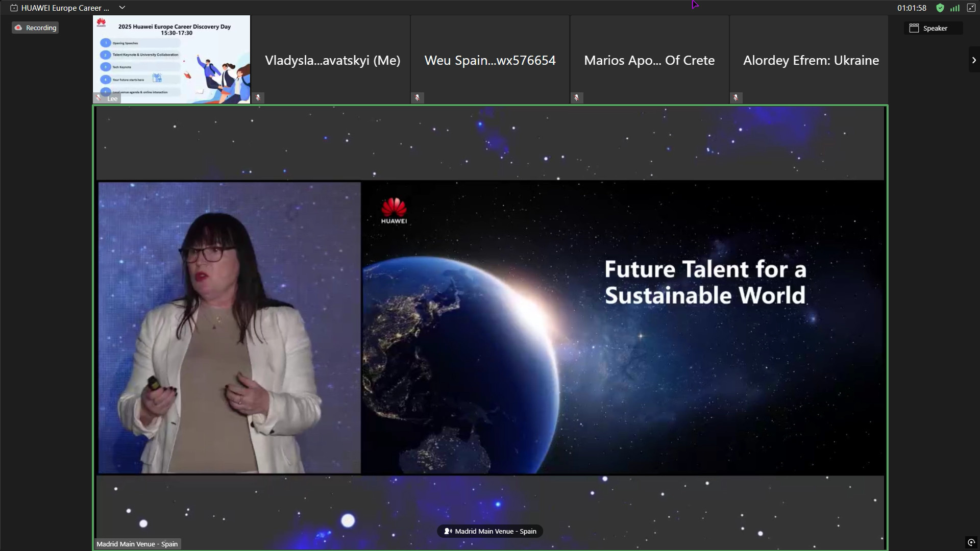This screenshot has height=551, width=980.
Task: Click the green security shield icon
Action: coord(940,8)
